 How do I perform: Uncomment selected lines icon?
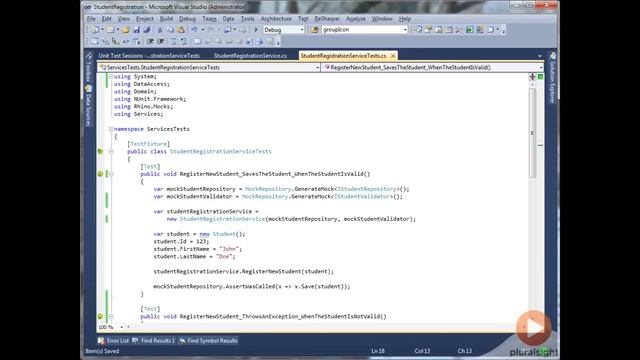point(184,41)
